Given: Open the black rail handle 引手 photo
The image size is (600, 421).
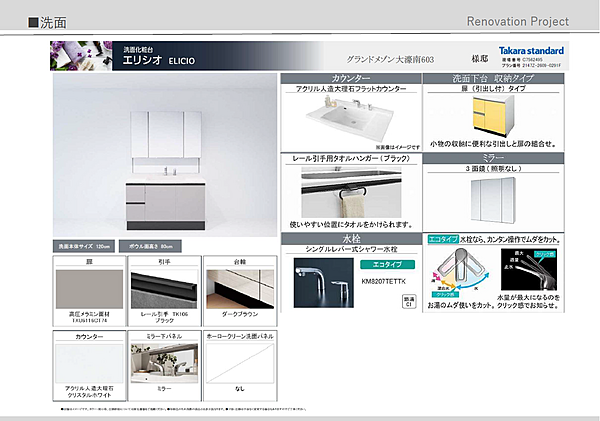Looking at the screenshot, I should 164,289.
